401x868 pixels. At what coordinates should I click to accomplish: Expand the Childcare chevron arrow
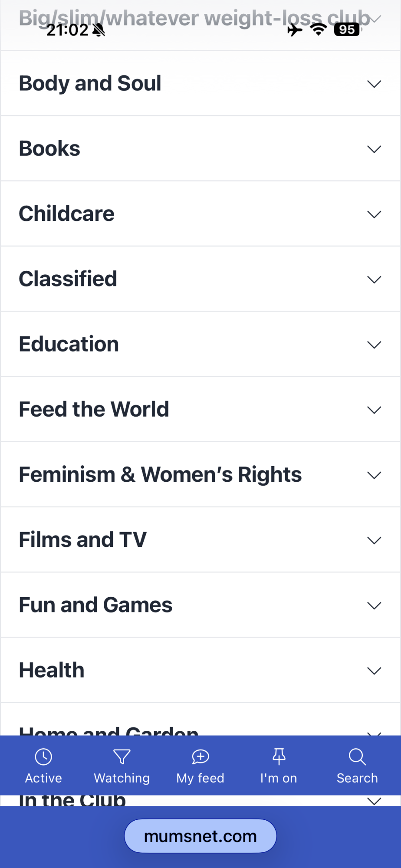374,214
